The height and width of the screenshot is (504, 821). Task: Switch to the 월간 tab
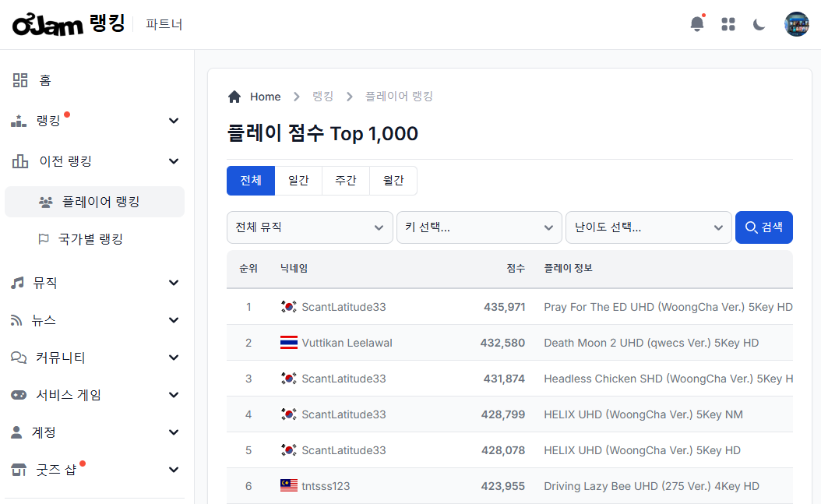pyautogui.click(x=393, y=181)
